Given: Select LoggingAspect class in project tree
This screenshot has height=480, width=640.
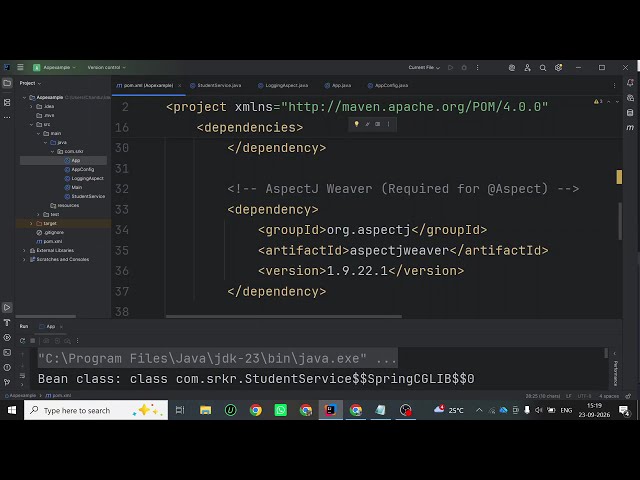Looking at the screenshot, I should (x=84, y=178).
